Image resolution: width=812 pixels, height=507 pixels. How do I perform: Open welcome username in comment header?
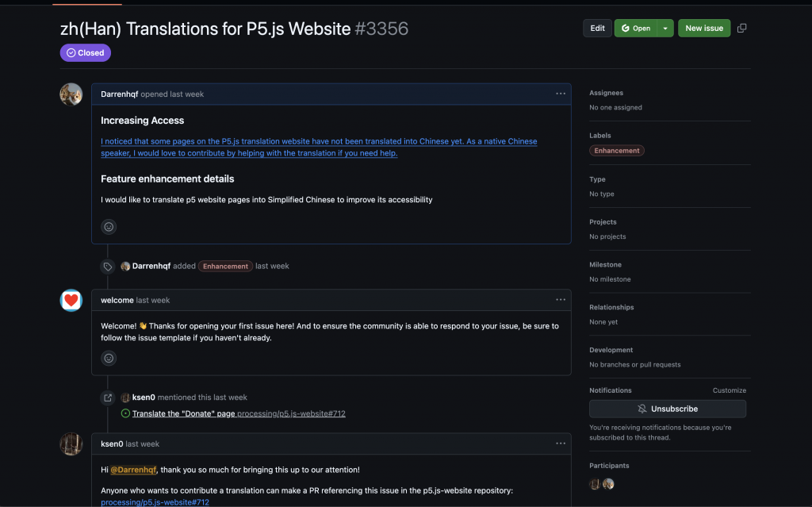point(117,300)
